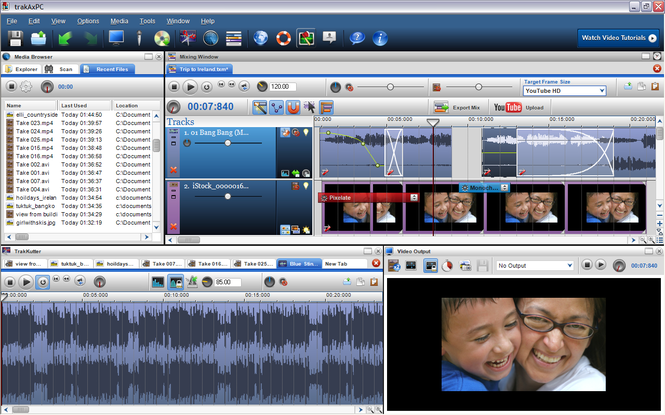Click Watch Video Tutorials button

(x=618, y=38)
